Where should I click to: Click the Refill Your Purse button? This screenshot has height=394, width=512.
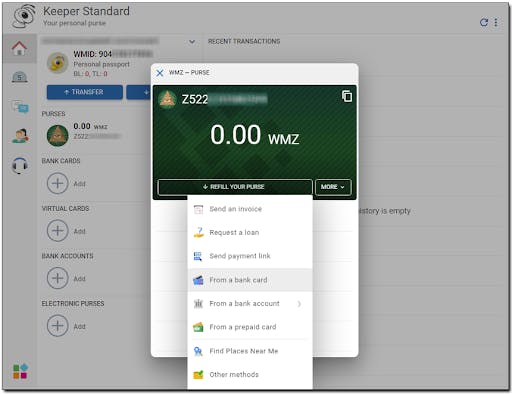pos(235,187)
